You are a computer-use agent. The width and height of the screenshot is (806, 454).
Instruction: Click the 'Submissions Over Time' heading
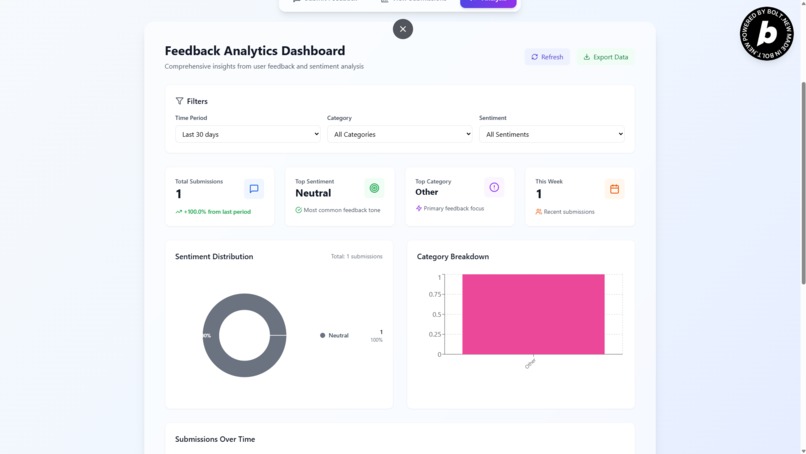click(x=215, y=439)
